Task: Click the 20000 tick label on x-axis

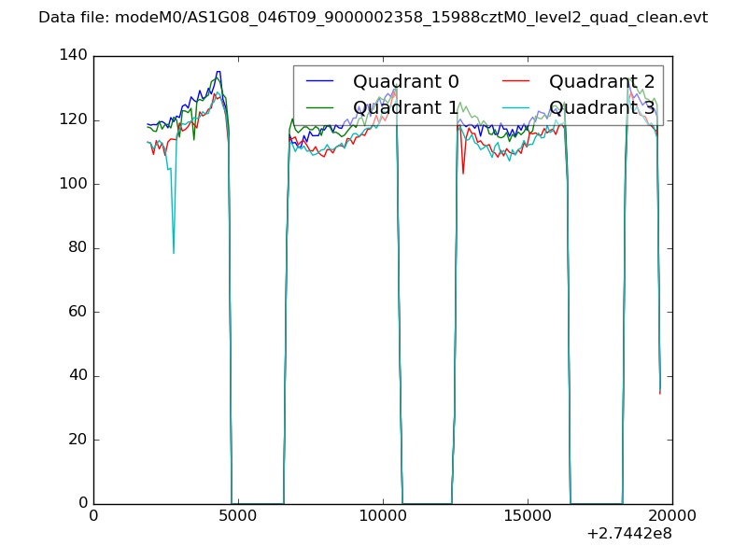Action: 672,516
